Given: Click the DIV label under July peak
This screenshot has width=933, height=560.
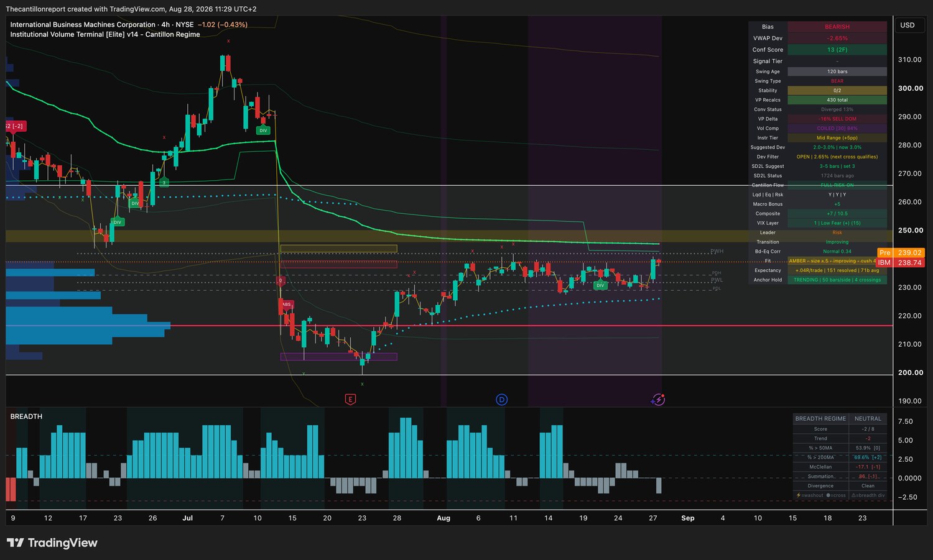Looking at the screenshot, I should pyautogui.click(x=263, y=131).
